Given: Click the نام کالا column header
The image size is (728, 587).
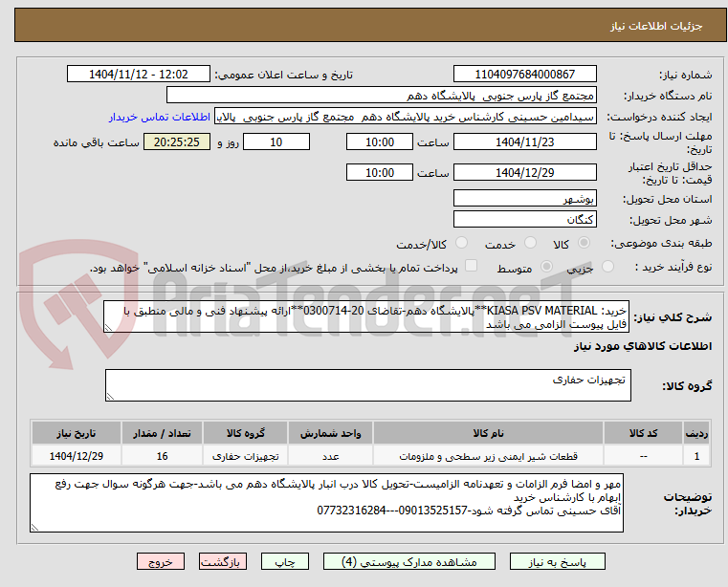Looking at the screenshot, I should coord(488,433).
